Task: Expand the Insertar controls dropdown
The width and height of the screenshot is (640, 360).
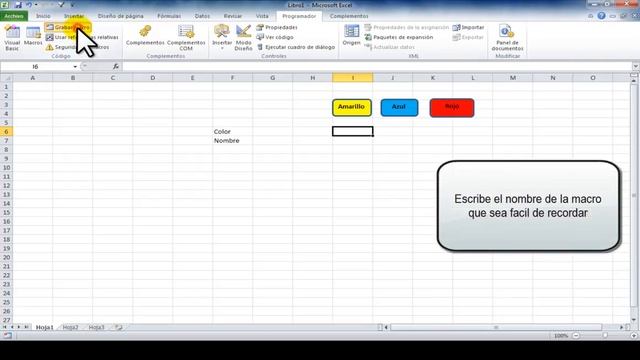Action: click(x=222, y=38)
